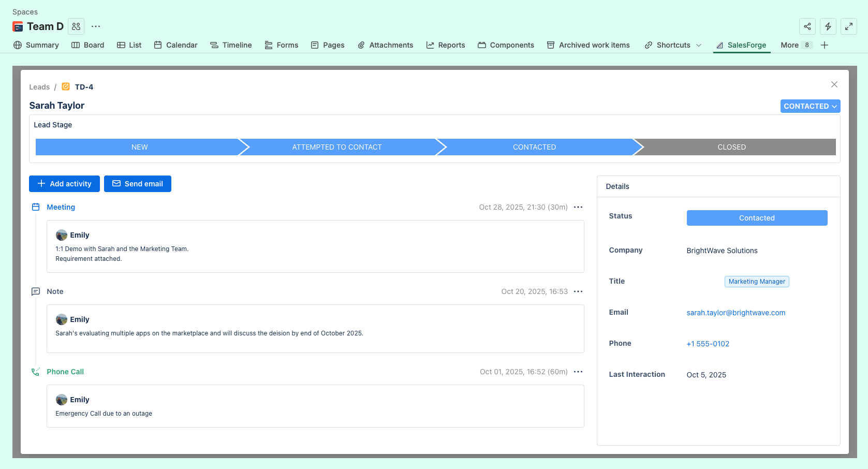The image size is (868, 469).
Task: Open the Reports tab
Action: [446, 45]
